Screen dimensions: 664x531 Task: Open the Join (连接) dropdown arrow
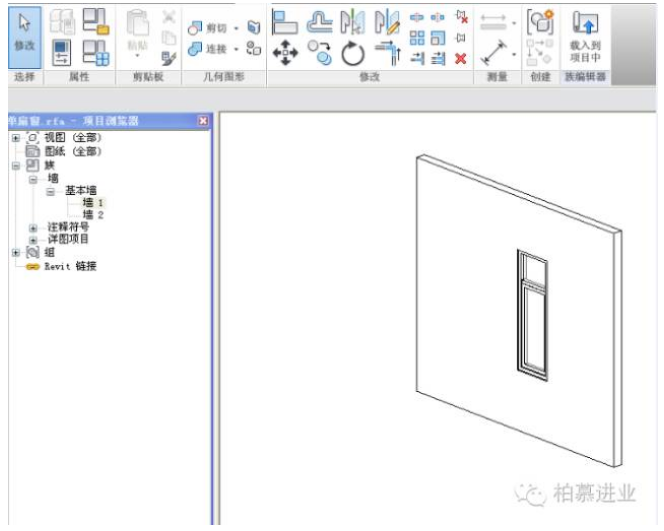pyautogui.click(x=236, y=50)
